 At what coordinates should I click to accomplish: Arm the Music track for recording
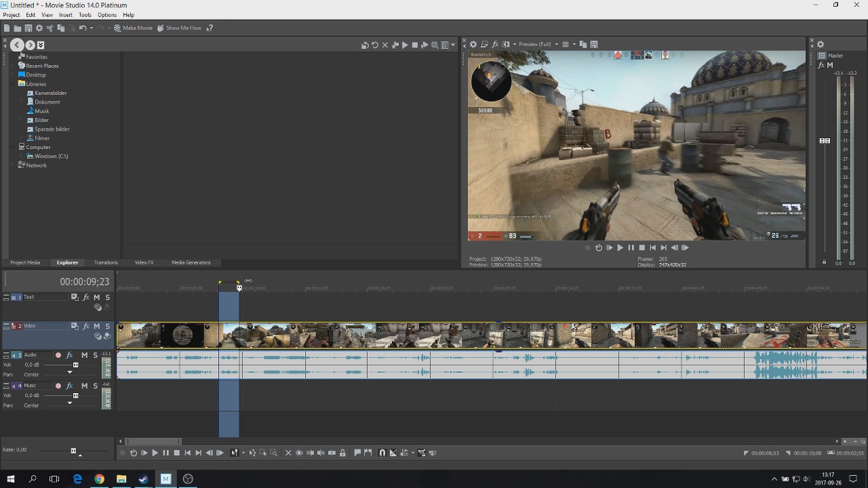point(58,386)
